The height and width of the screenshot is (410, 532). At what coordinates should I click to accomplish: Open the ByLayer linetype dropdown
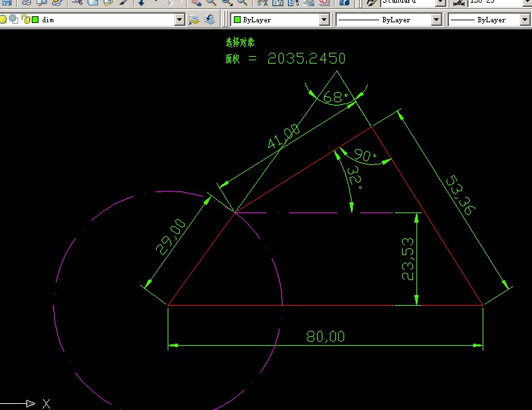[436, 20]
